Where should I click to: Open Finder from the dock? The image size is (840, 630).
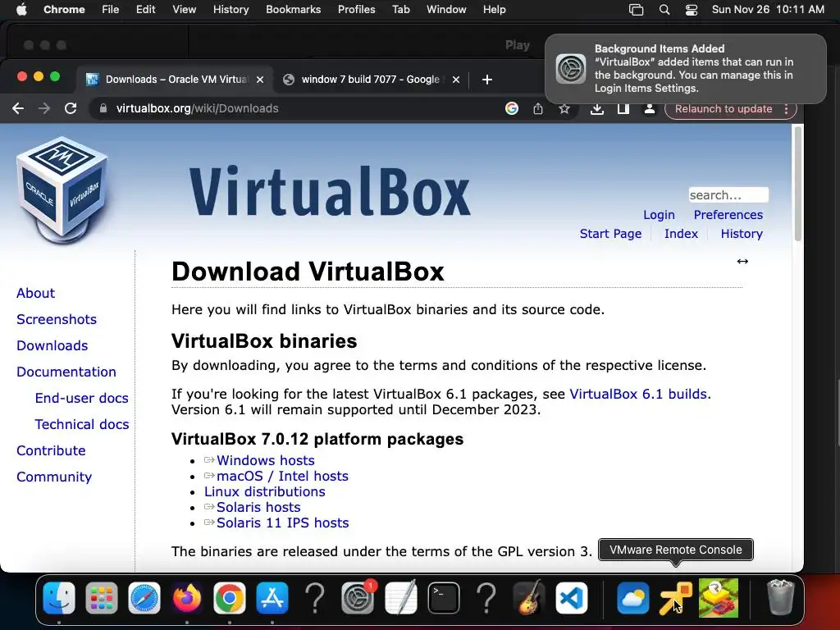pyautogui.click(x=59, y=598)
